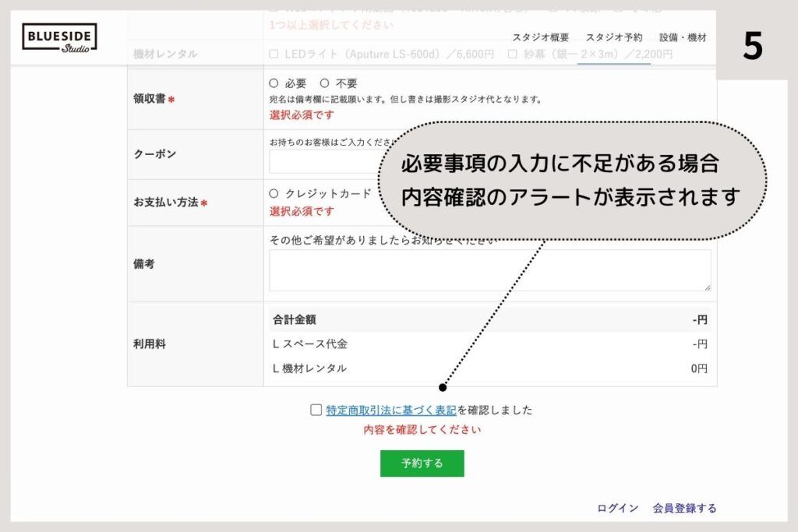Screen dimensions: 798x532
Task: Click the お支払い方法 field label
Action: tap(166, 202)
